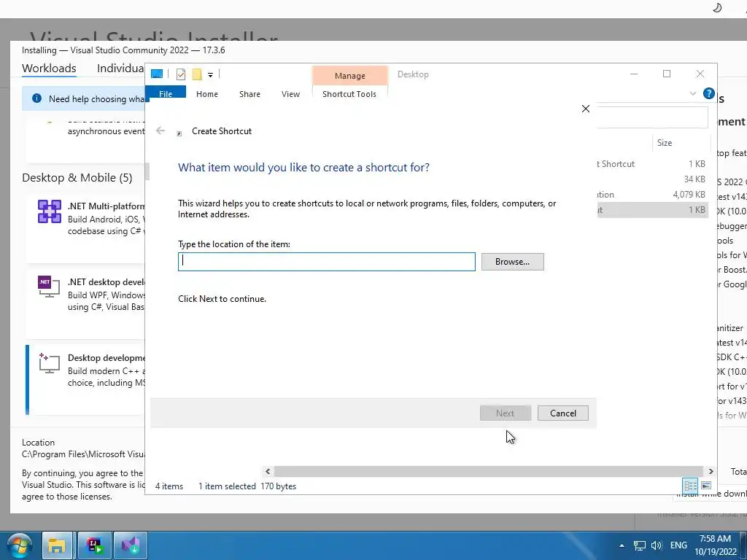Click the Location path text in installer
This screenshot has width=747, height=560.
click(83, 454)
